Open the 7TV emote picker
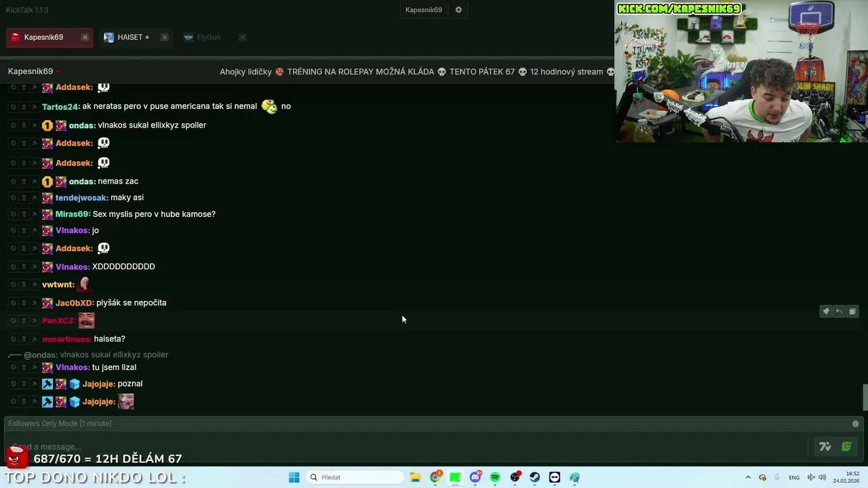 [x=825, y=446]
